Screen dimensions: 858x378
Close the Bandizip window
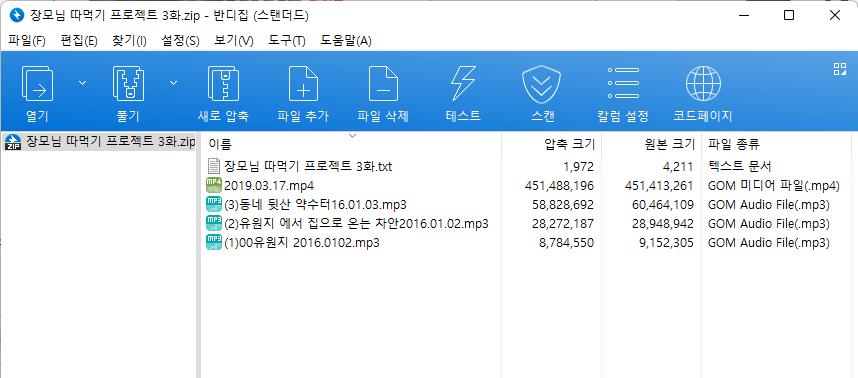(x=834, y=15)
